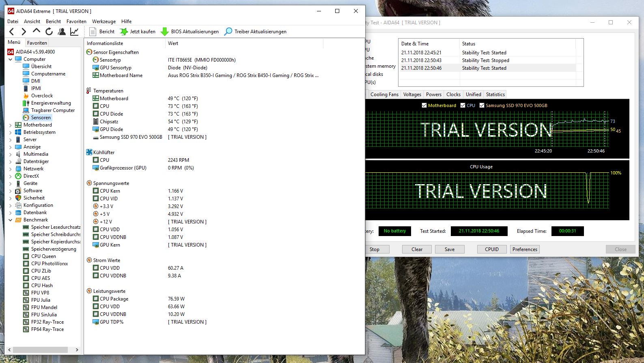Expand the Betriebssystem tree node
The image size is (644, 363).
tap(11, 132)
